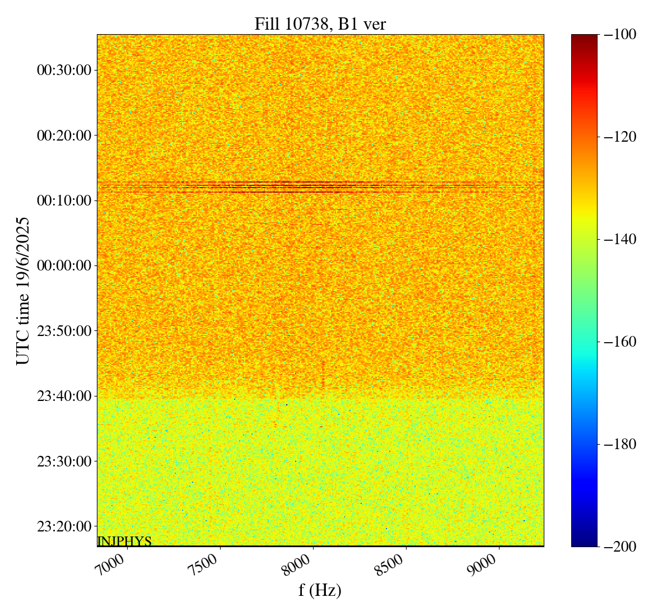Click the 23:50:00 time tick label
The height and width of the screenshot is (616, 672).
pyautogui.click(x=64, y=330)
